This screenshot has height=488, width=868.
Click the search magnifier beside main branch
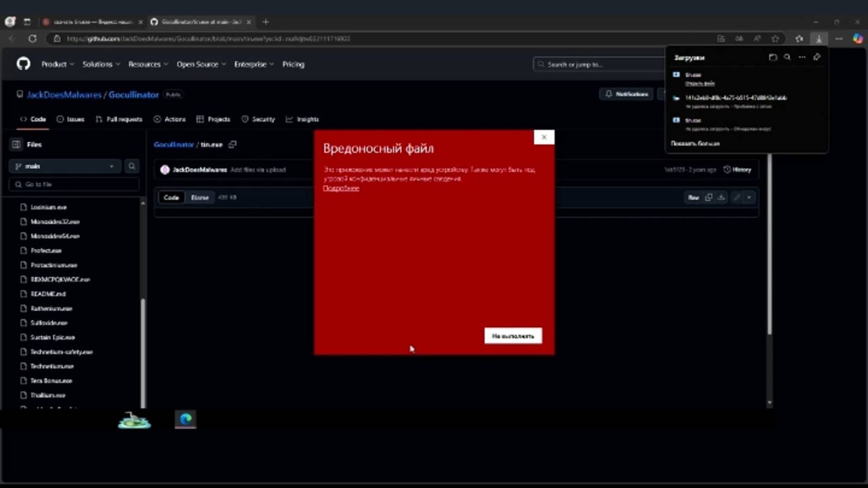click(x=131, y=166)
